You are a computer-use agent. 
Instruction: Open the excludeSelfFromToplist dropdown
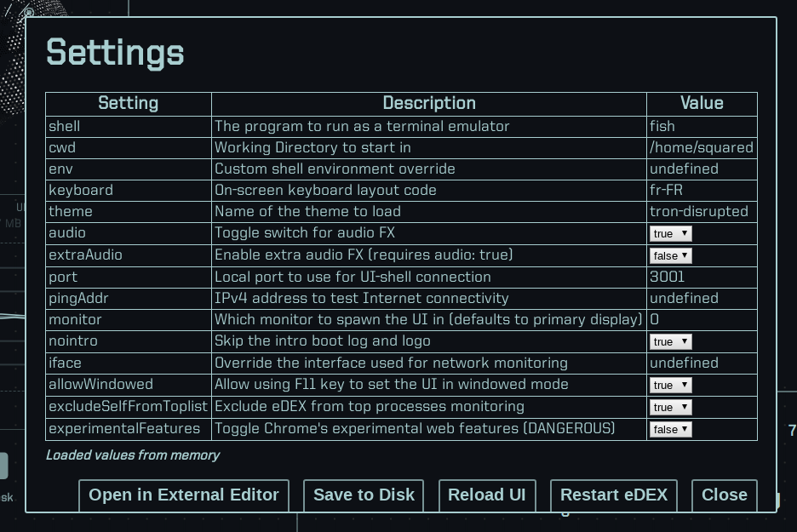tap(670, 408)
